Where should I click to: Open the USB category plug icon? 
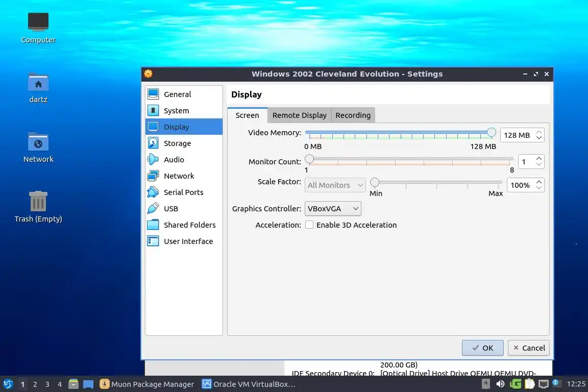point(153,208)
